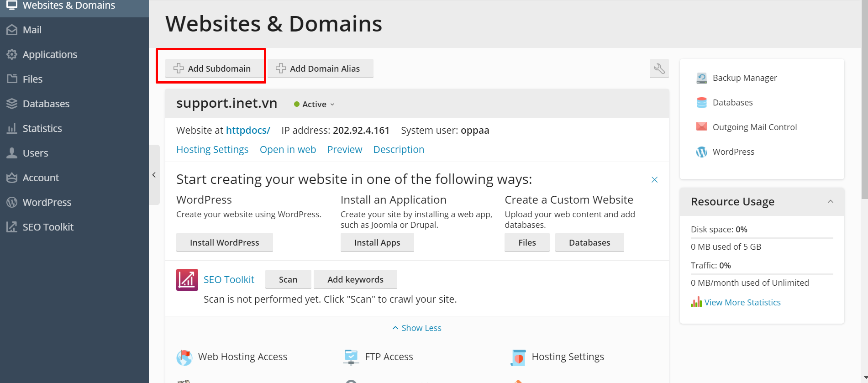Click the Backup Manager icon
The width and height of the screenshot is (868, 383).
pyautogui.click(x=702, y=78)
